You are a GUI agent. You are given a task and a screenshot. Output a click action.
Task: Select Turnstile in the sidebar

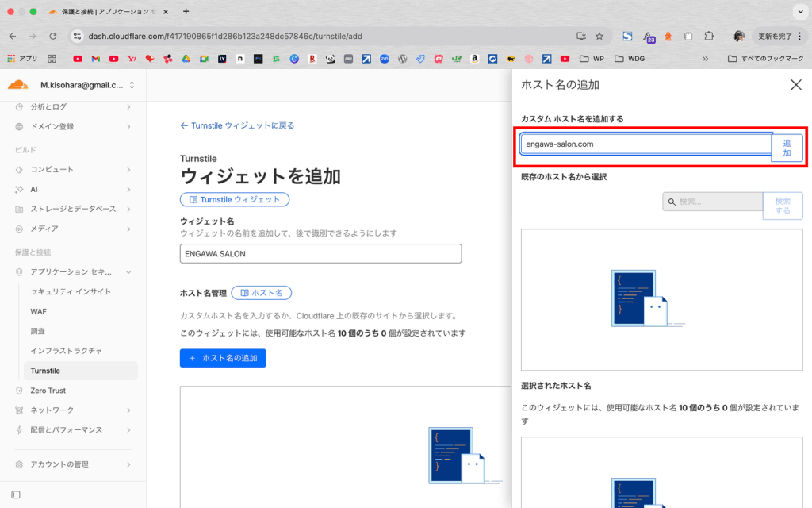(45, 371)
